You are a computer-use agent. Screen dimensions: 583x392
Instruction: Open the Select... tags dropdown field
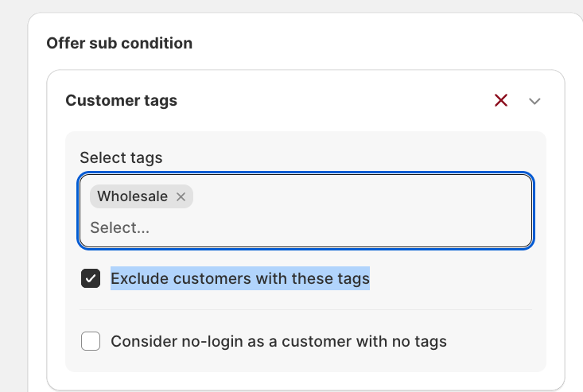tap(306, 211)
